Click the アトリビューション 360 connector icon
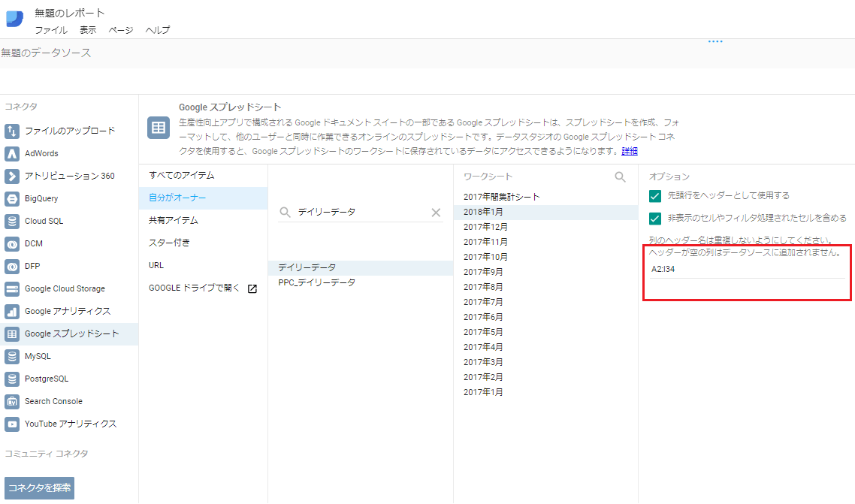The width and height of the screenshot is (855, 504). tap(12, 176)
